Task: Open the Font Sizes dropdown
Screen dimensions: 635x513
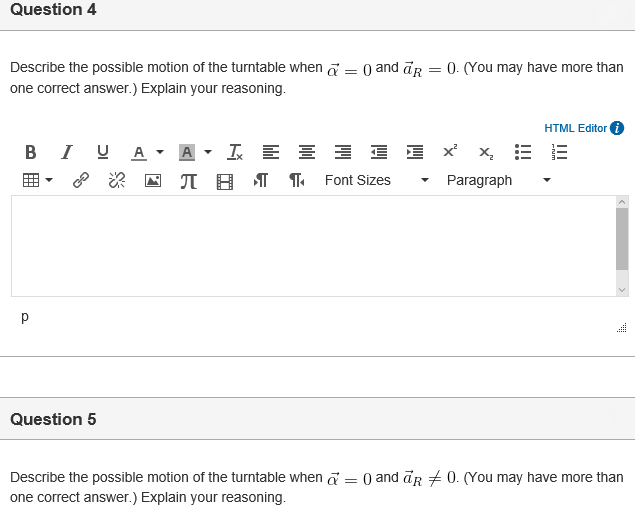Action: (375, 180)
